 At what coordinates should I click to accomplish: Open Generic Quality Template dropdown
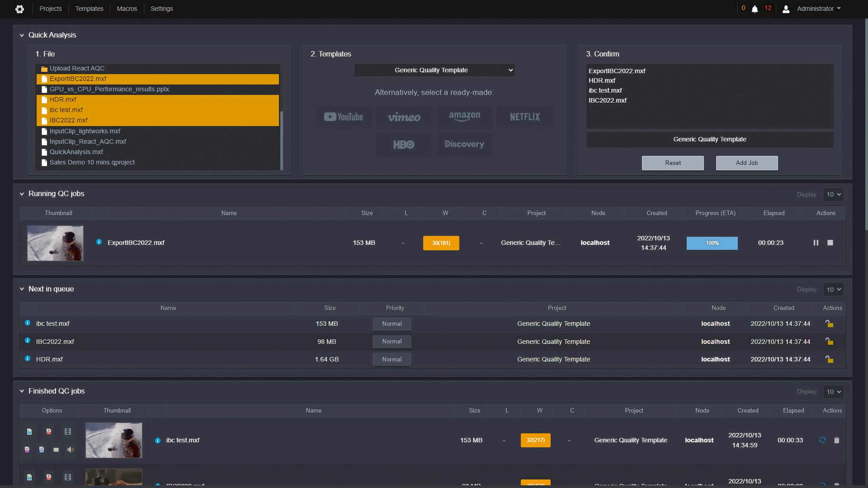pyautogui.click(x=434, y=70)
